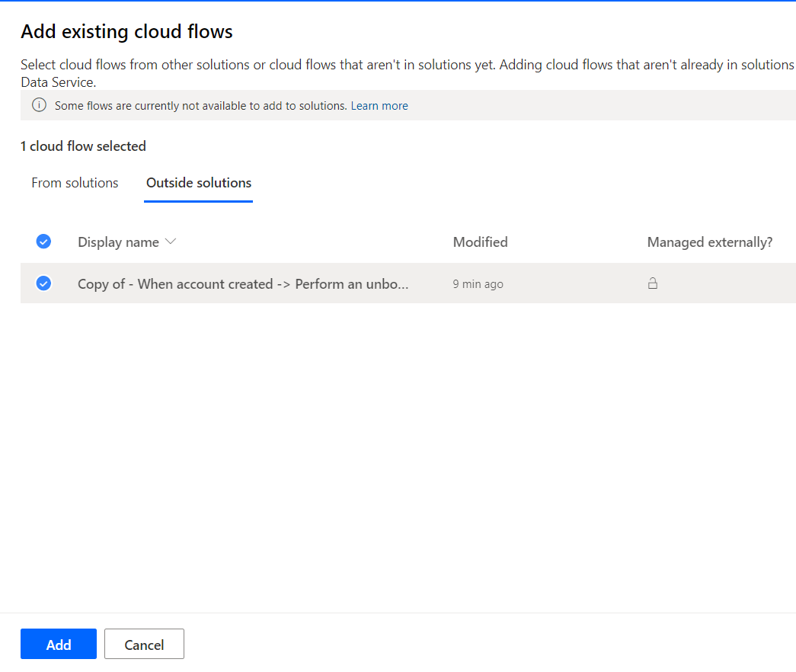796x672 pixels.
Task: Click the Add button
Action: click(x=59, y=644)
